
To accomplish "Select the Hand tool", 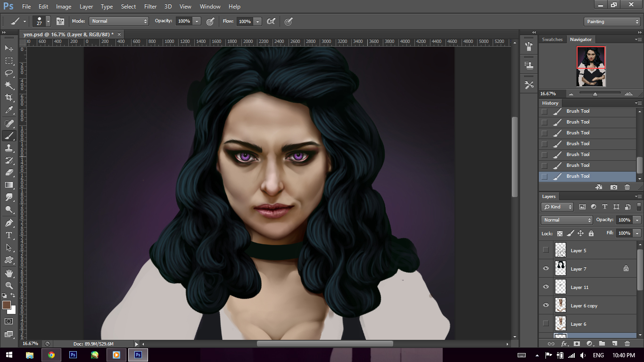I will [9, 273].
